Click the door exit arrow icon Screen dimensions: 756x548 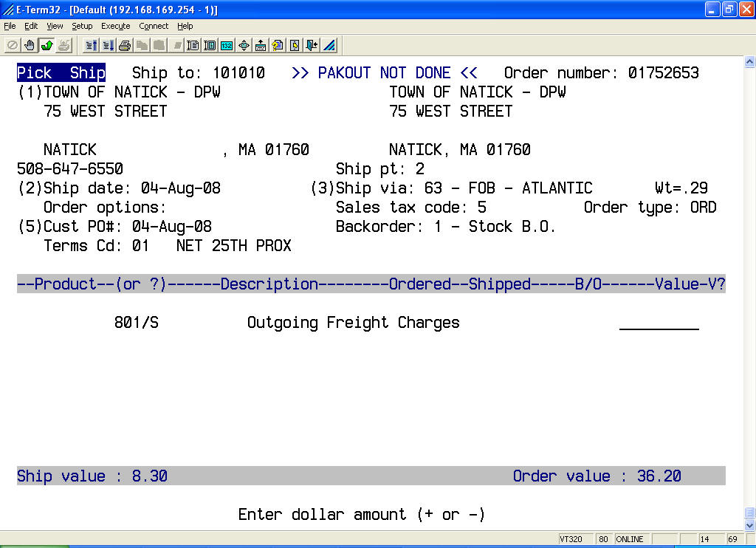(312, 45)
